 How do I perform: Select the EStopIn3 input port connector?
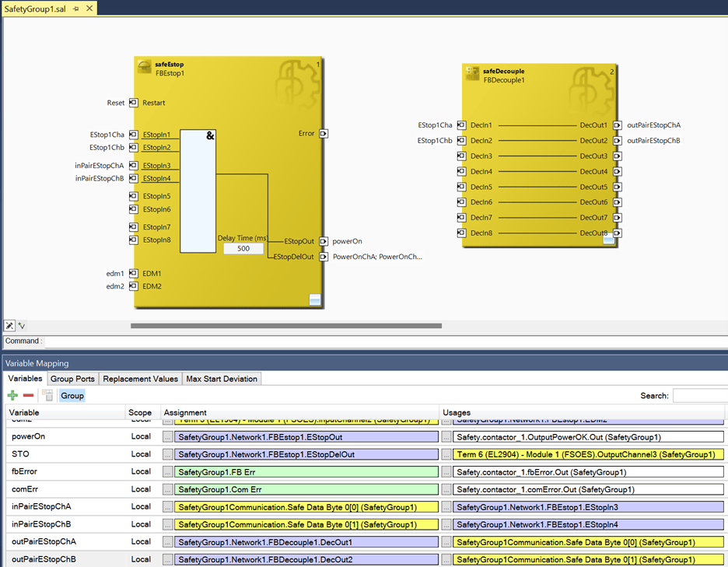coord(134,166)
